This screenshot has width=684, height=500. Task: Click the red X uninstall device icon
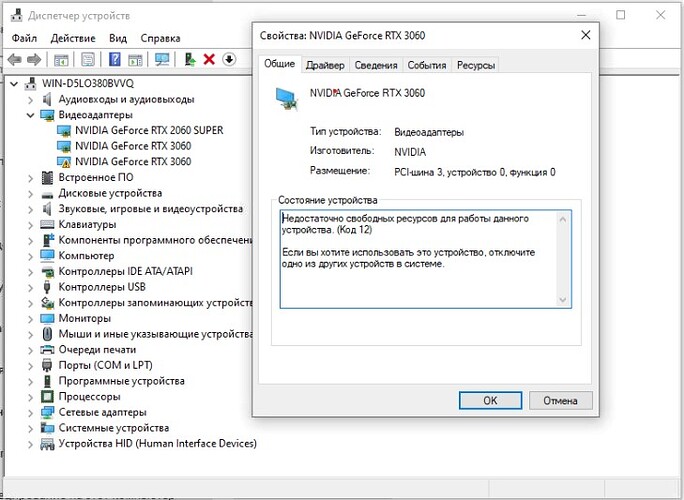point(209,59)
